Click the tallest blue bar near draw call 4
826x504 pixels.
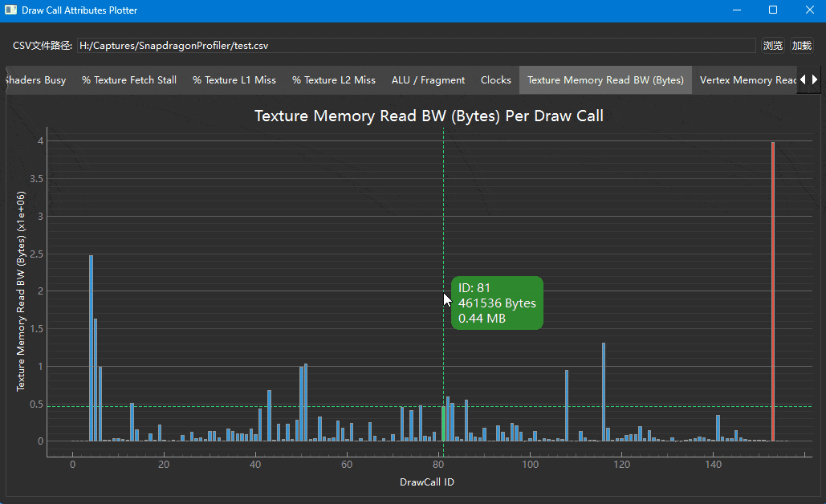point(92,348)
